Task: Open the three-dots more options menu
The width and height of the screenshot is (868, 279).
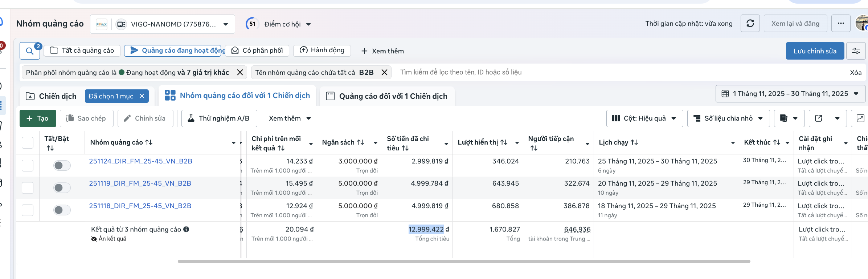Action: [x=841, y=24]
